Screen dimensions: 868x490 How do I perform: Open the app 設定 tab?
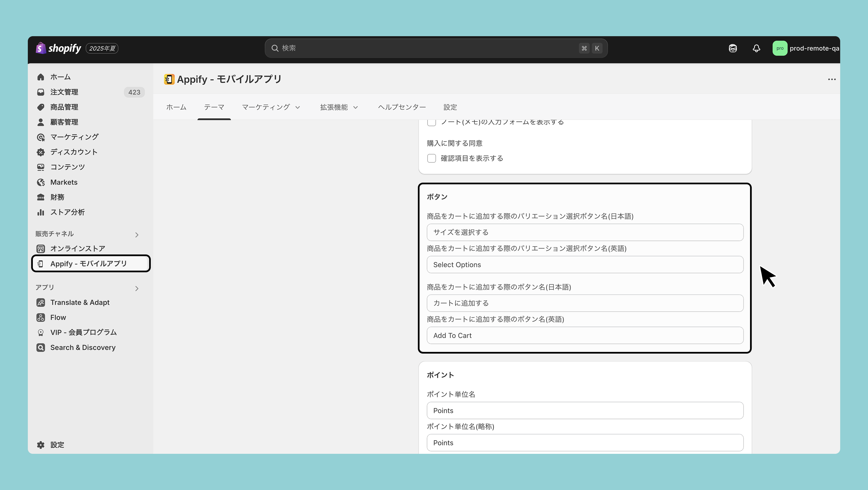[x=450, y=107]
